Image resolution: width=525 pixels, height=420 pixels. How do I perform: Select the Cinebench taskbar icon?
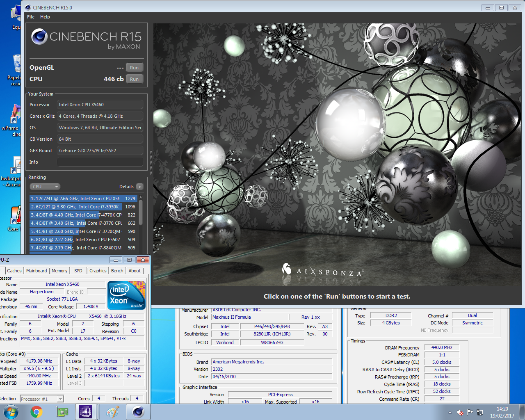(x=138, y=412)
